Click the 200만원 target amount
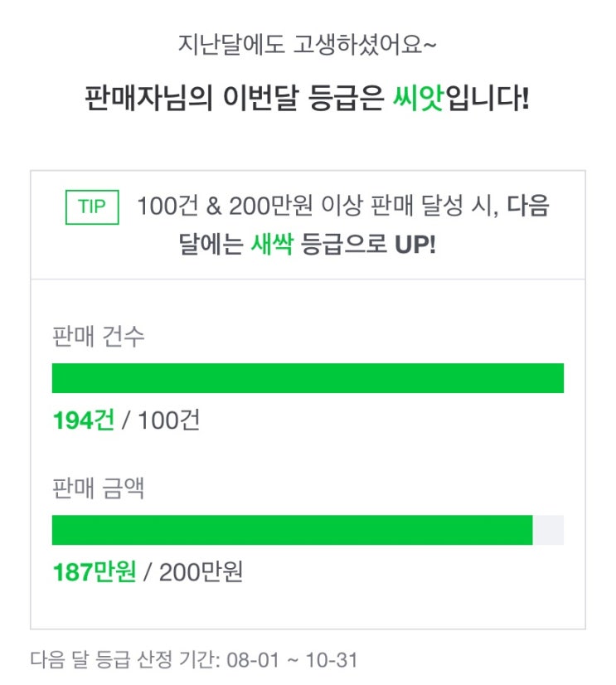 (201, 572)
